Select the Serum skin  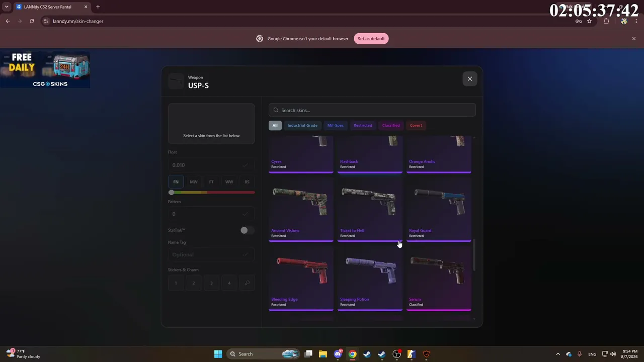pyautogui.click(x=439, y=279)
